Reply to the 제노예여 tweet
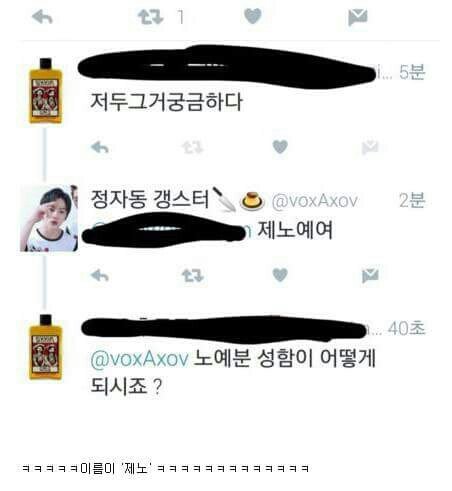452x491 pixels. click(100, 275)
